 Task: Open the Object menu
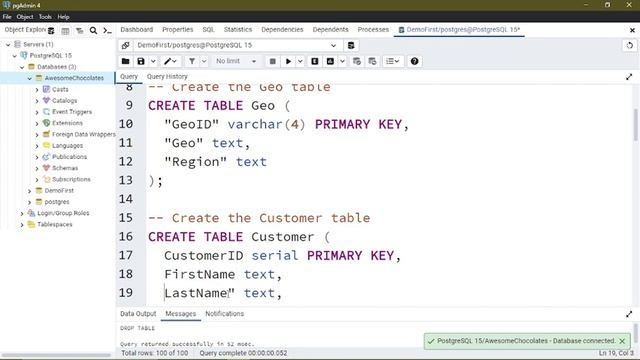[x=24, y=17]
